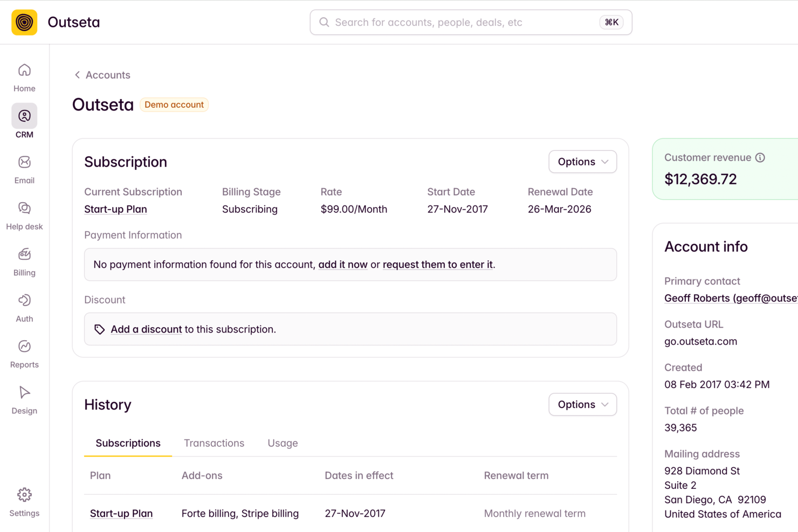Click "add it now" to add payment information
This screenshot has height=532, width=798.
(343, 265)
